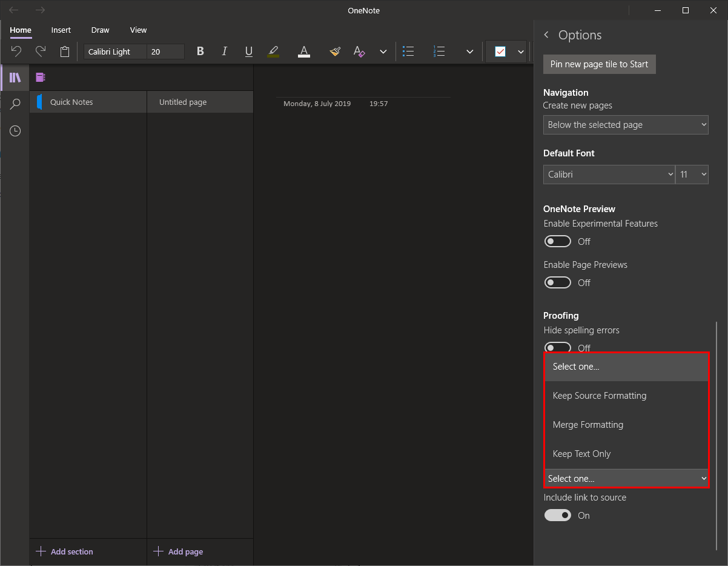
Task: Go forward with the title bar arrow
Action: pyautogui.click(x=40, y=10)
